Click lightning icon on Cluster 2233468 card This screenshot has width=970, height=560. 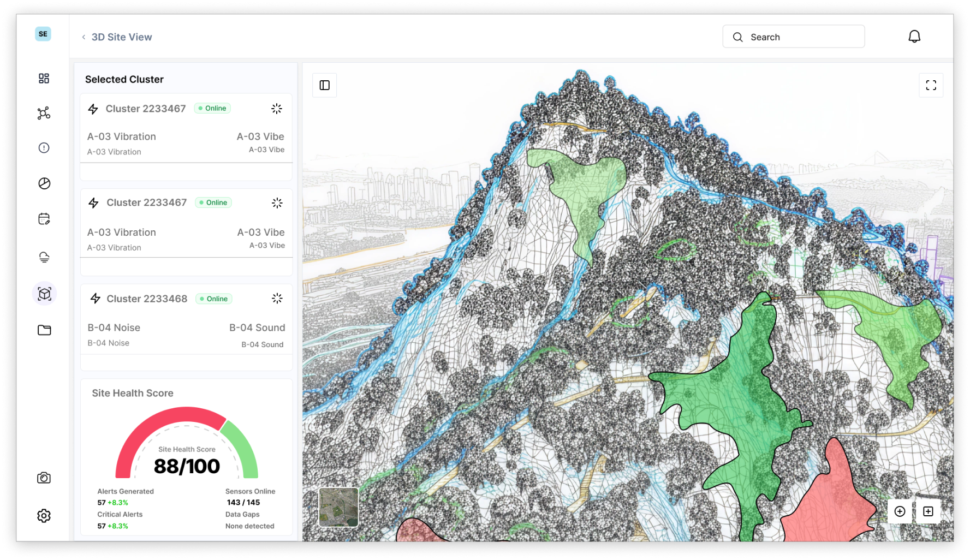96,299
